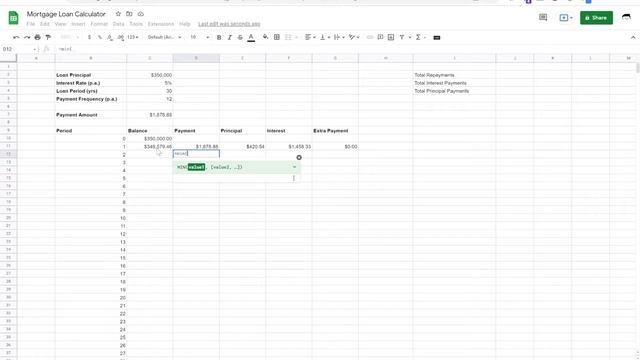Open the View menu

(x=60, y=24)
